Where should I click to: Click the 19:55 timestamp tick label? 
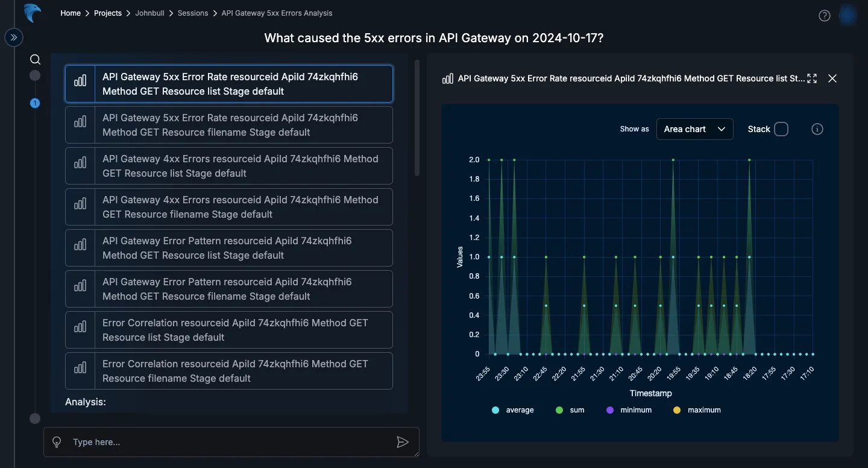click(673, 374)
